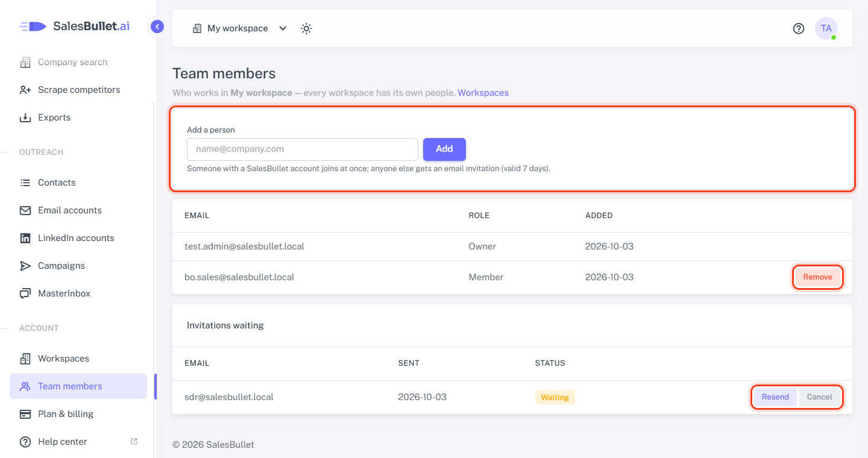Click the Member role cell
The height and width of the screenshot is (458, 868).
click(486, 277)
